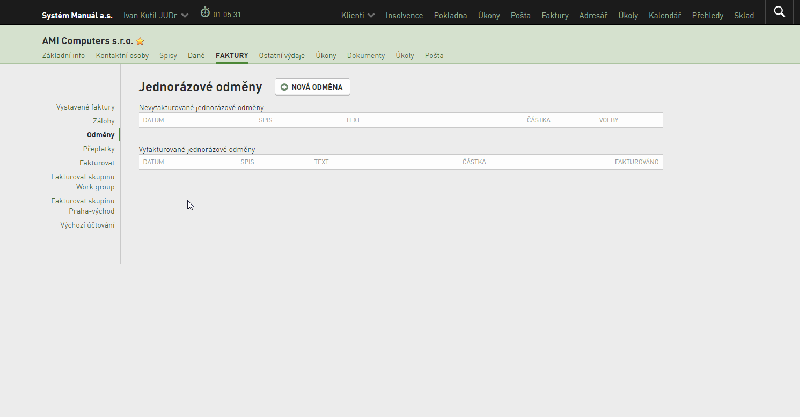The height and width of the screenshot is (417, 800).
Task: Switch to the Daně tab
Action: pos(196,55)
